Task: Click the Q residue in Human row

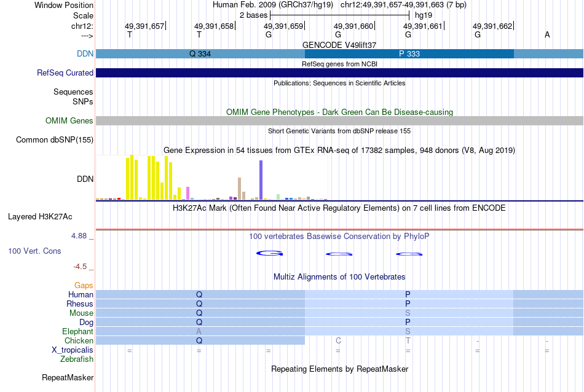Action: (x=199, y=294)
